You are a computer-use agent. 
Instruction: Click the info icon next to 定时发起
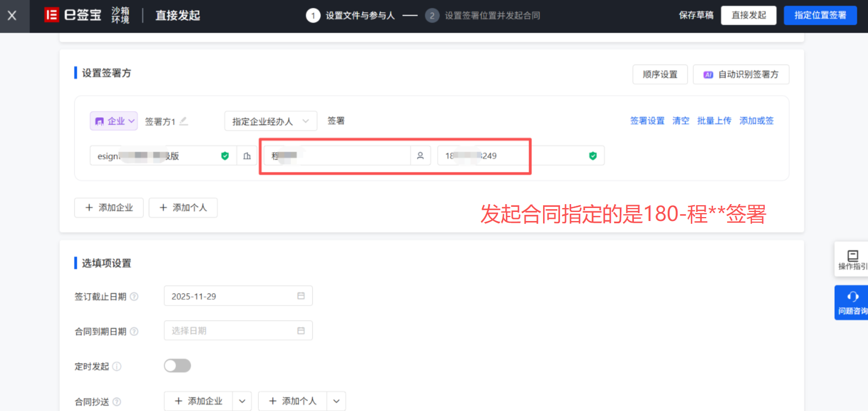(117, 366)
